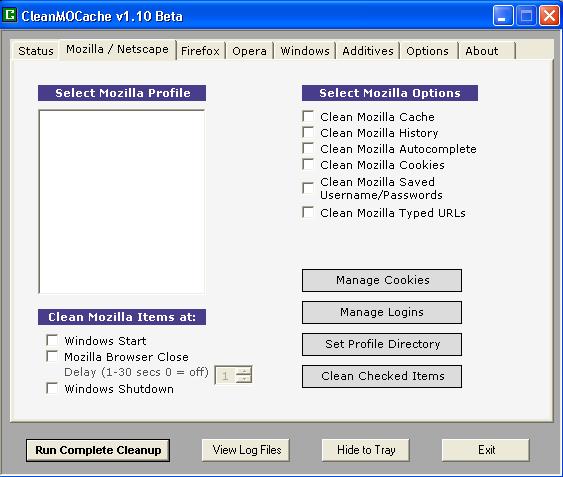Open the Additives tab
Screen dimensions: 563x477
point(368,51)
